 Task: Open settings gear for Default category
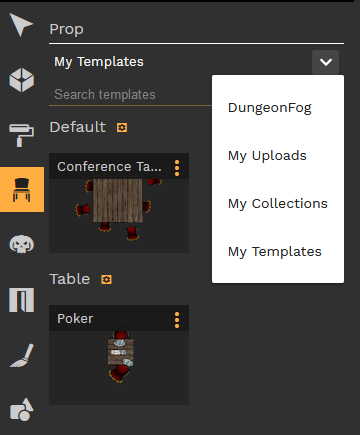click(122, 127)
